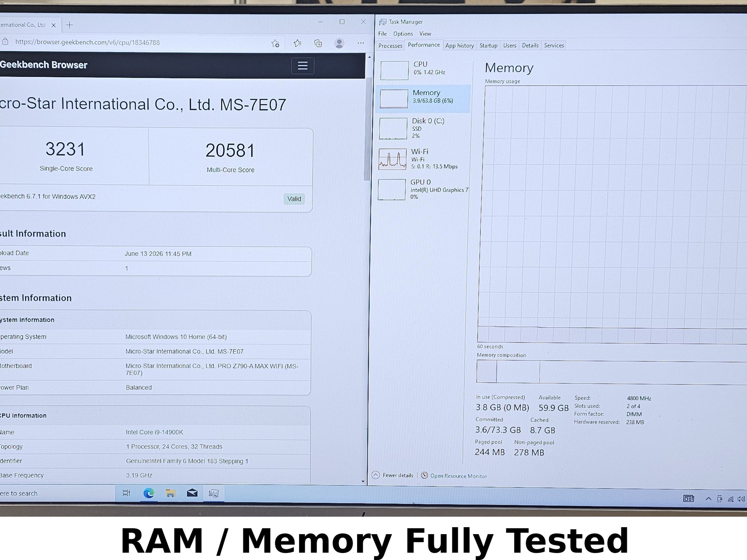Switch to the Performance tab
Image resolution: width=747 pixels, height=560 pixels.
click(x=424, y=45)
